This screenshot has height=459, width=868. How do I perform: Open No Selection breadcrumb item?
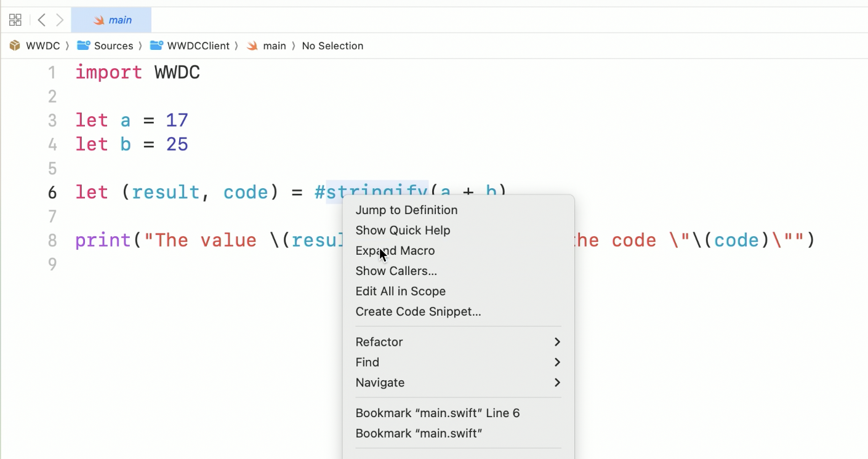(332, 46)
